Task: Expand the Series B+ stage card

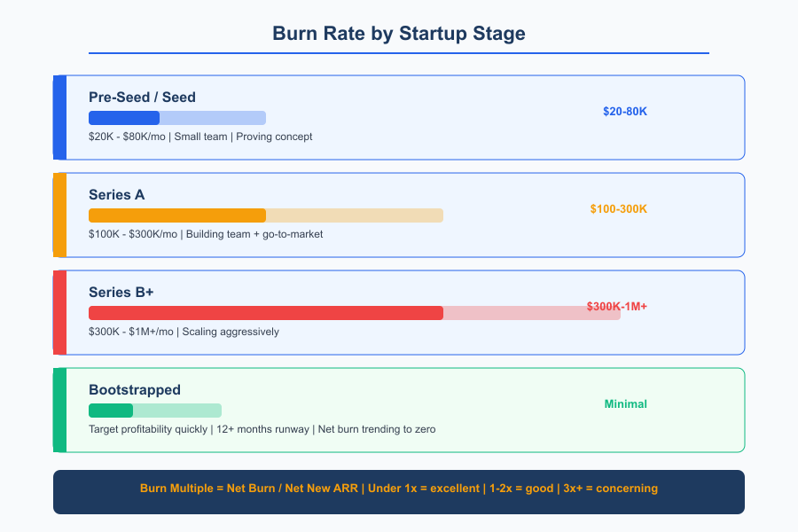Action: [399, 312]
